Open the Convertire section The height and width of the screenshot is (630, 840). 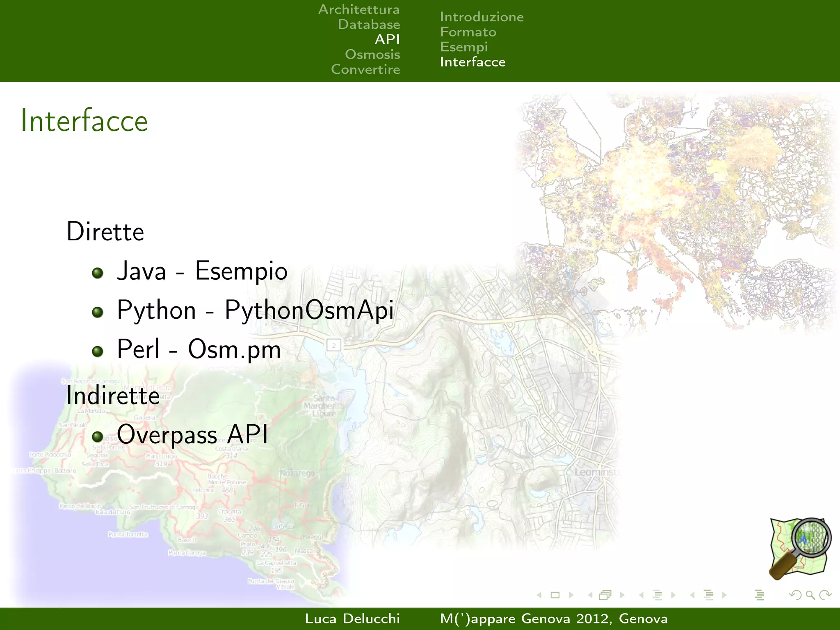pos(365,69)
